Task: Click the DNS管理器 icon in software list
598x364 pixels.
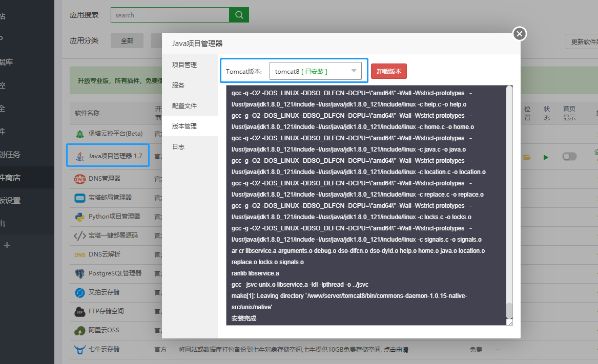Action: (79, 179)
